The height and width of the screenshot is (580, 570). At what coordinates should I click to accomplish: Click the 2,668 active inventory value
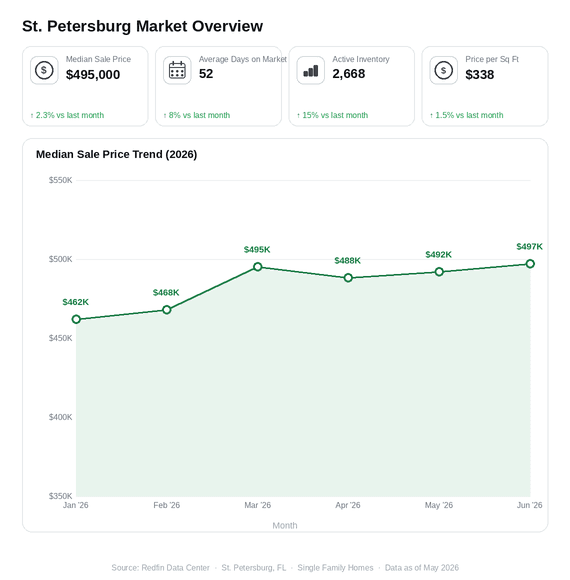pyautogui.click(x=348, y=74)
